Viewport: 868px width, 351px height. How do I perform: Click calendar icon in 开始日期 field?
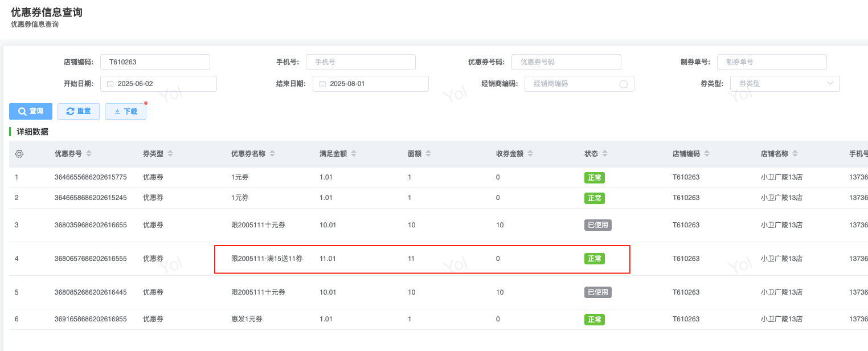[x=110, y=84]
